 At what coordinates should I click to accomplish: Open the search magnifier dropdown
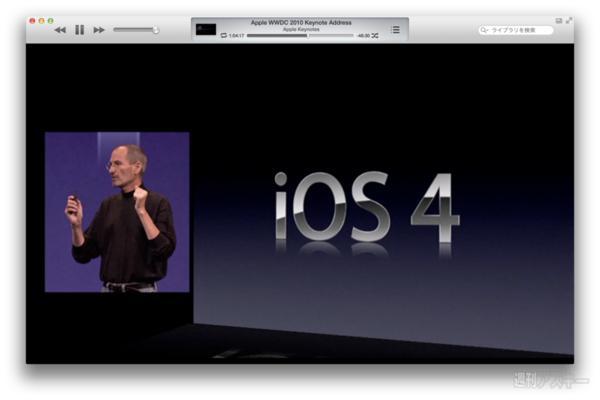[484, 30]
